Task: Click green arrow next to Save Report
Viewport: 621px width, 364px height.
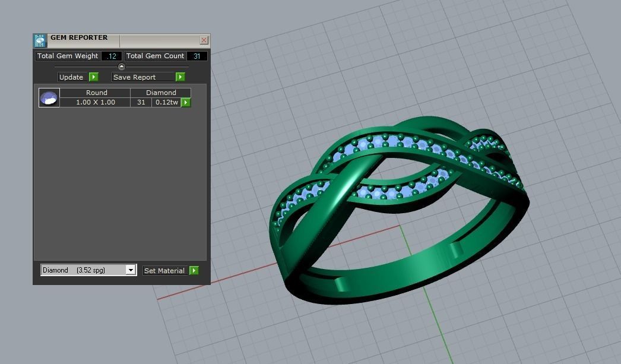Action: coord(180,77)
